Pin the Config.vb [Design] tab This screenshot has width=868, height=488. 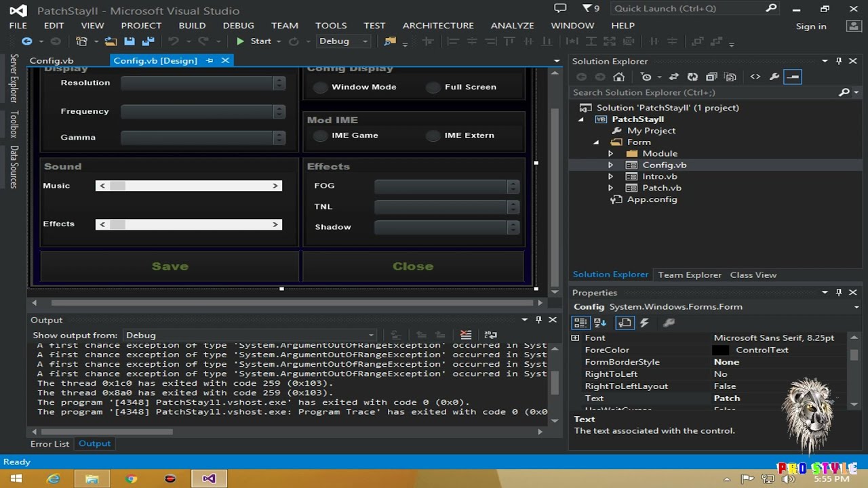click(x=210, y=60)
